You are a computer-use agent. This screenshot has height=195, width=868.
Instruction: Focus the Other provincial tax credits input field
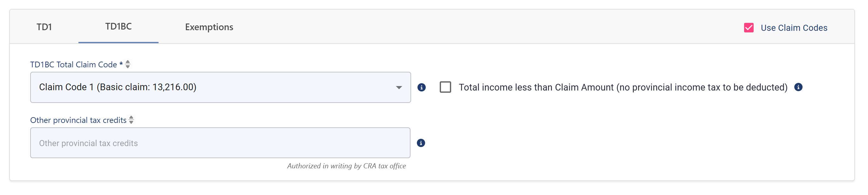point(220,143)
